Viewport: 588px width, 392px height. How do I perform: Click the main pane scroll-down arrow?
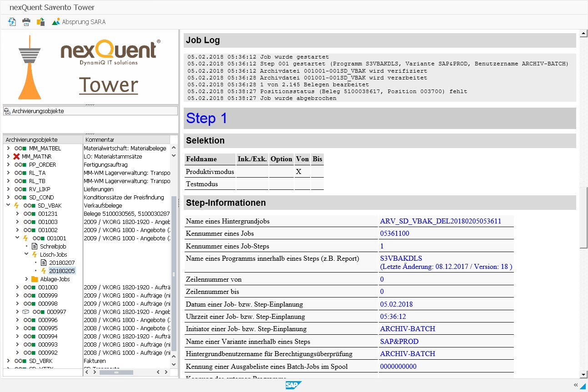click(584, 374)
